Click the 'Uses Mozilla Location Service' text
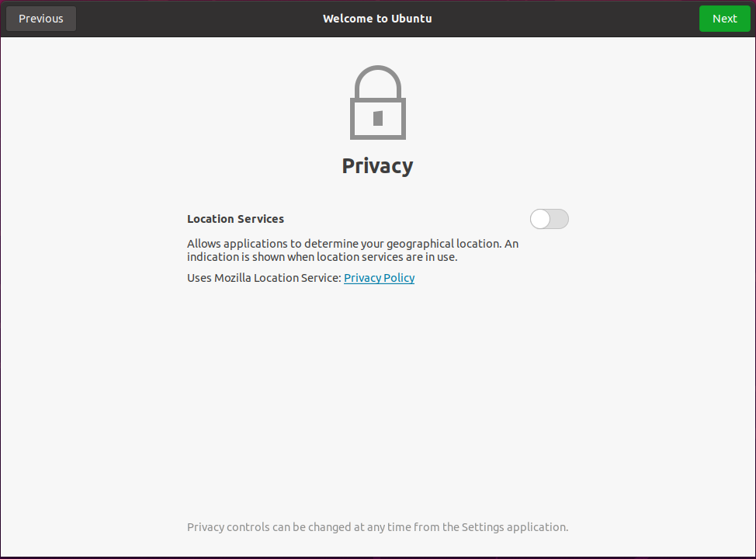 click(264, 278)
